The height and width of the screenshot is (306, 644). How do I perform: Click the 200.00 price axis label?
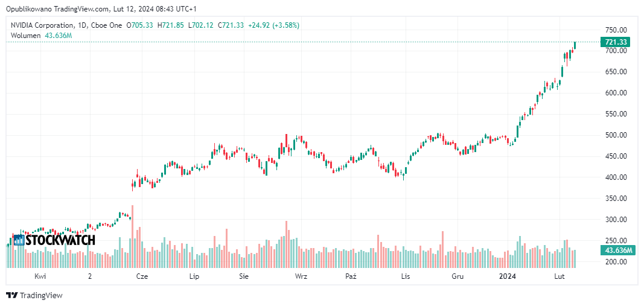point(616,262)
